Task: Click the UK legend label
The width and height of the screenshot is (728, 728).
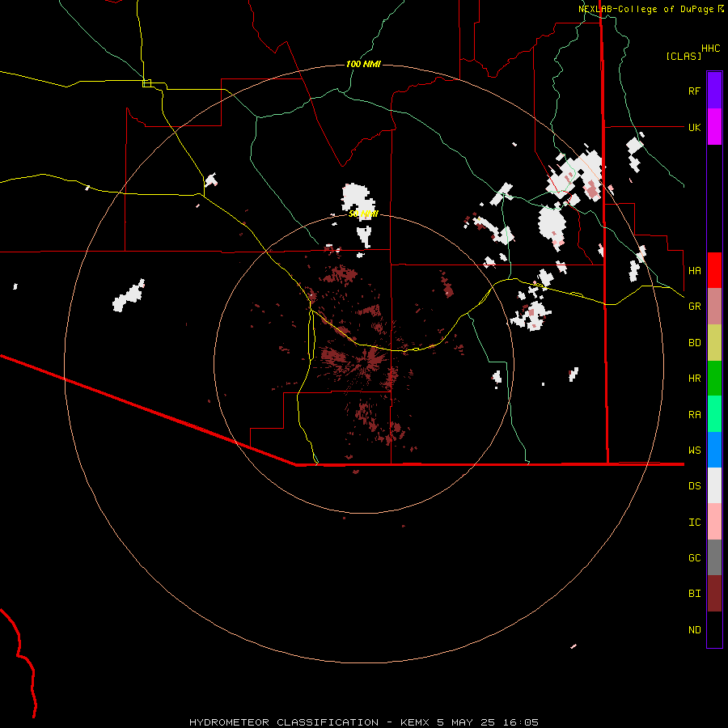Action: pos(694,127)
